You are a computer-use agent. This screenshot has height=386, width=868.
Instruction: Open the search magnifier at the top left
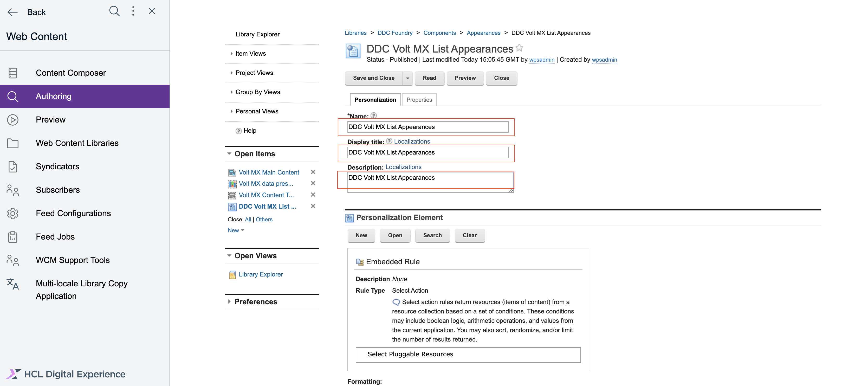click(114, 11)
